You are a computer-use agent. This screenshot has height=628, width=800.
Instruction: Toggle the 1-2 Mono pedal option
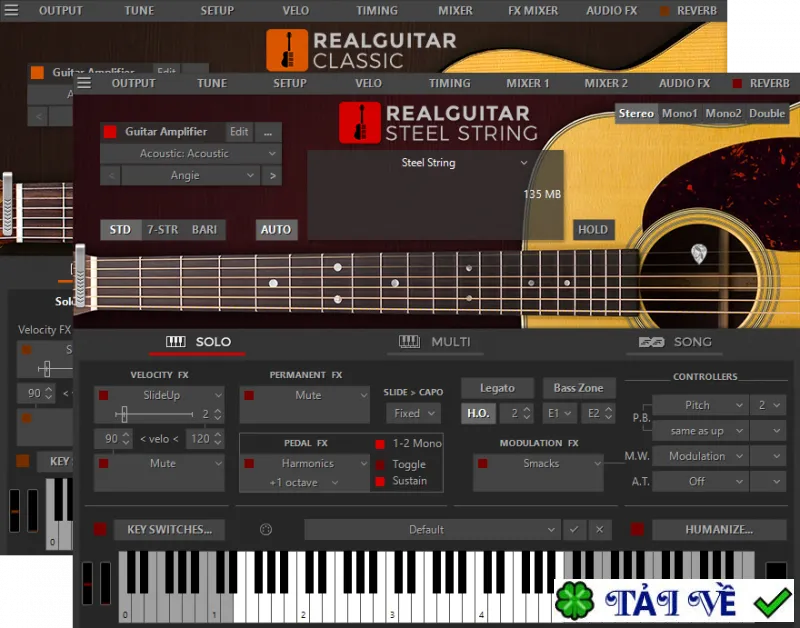click(x=380, y=444)
